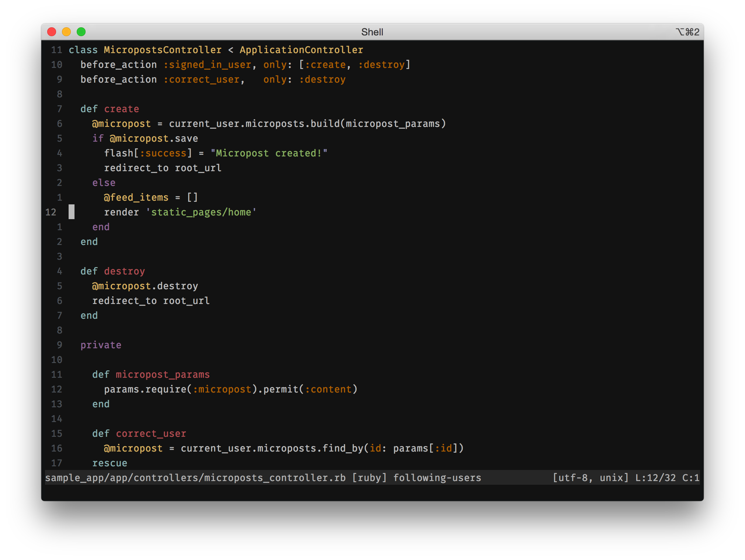The height and width of the screenshot is (560, 745).
Task: Click micropost_params inside build call
Action: point(393,124)
